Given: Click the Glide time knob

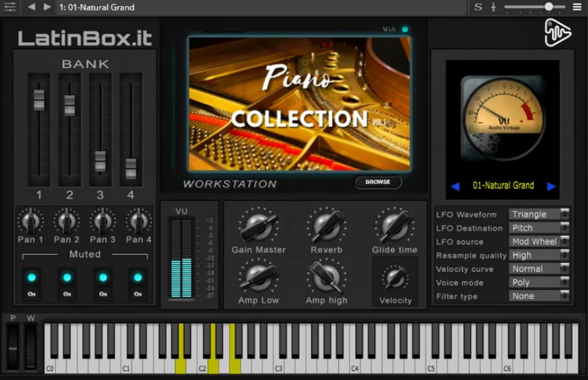Looking at the screenshot, I should (x=394, y=226).
